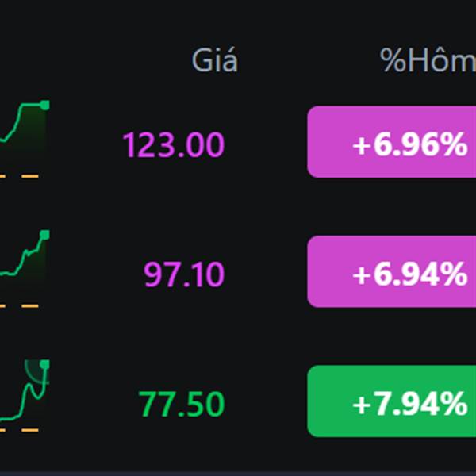
Task: Select the green 77.50 price value
Action: coord(181,404)
